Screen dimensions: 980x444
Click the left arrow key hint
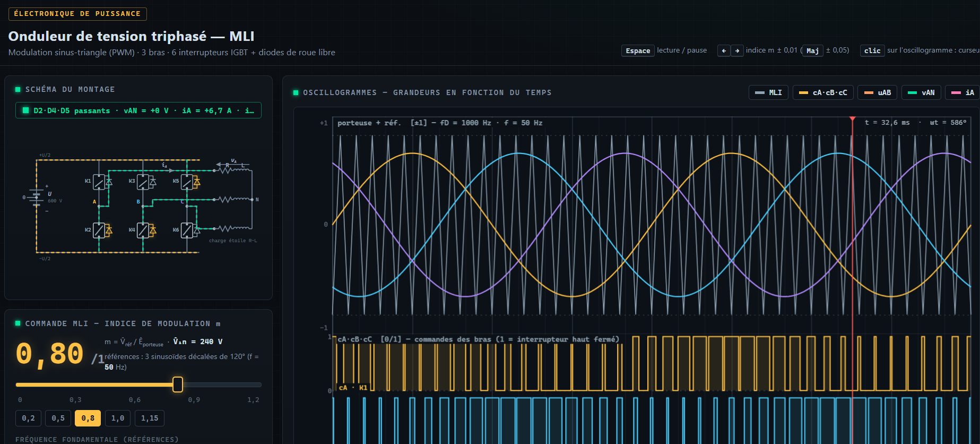pyautogui.click(x=724, y=50)
